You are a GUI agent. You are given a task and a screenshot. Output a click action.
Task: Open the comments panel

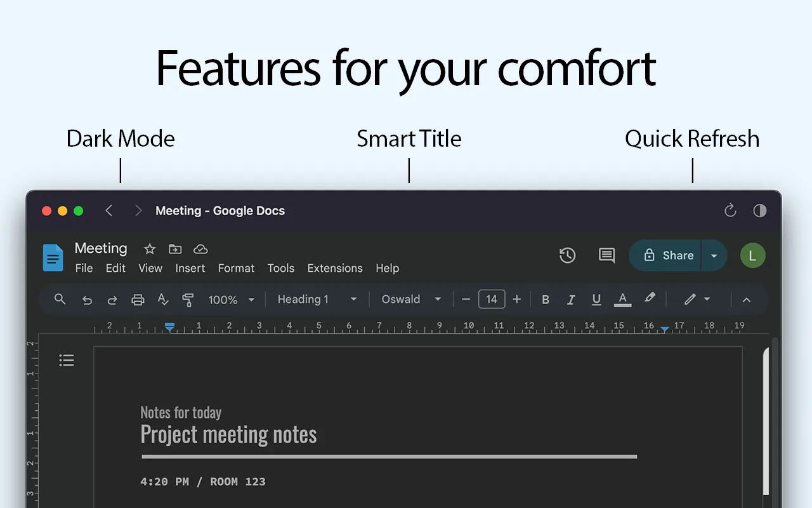click(606, 255)
